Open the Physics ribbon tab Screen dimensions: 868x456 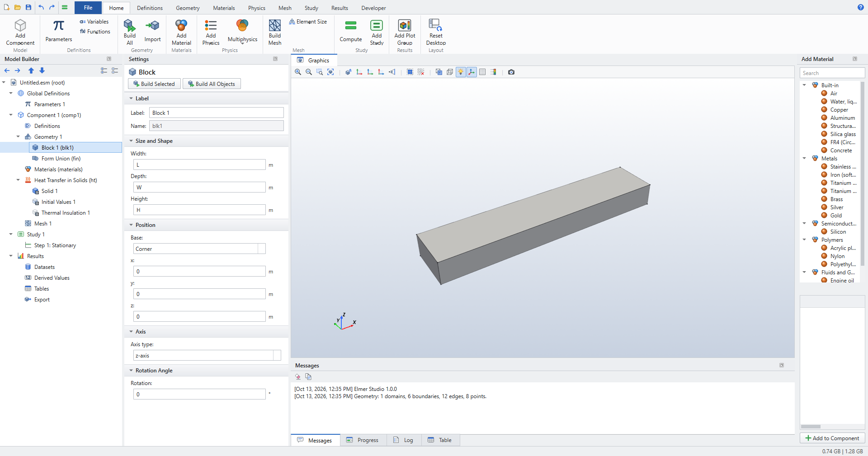256,8
